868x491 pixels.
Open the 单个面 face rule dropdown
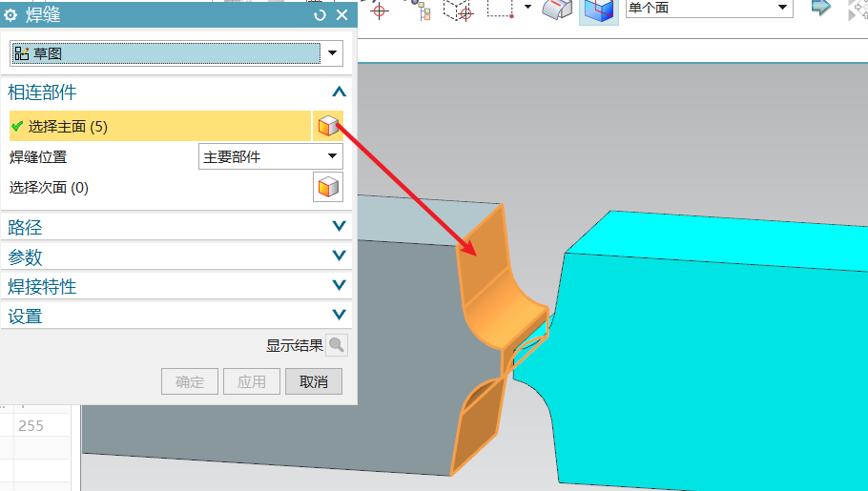click(x=709, y=8)
